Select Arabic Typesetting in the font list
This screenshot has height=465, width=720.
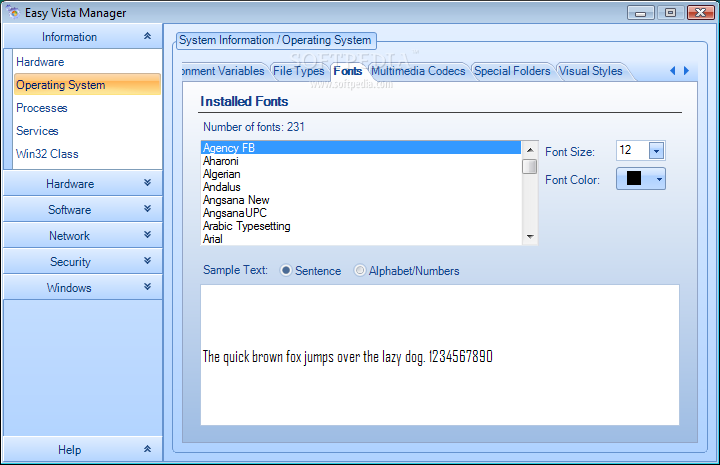click(361, 226)
